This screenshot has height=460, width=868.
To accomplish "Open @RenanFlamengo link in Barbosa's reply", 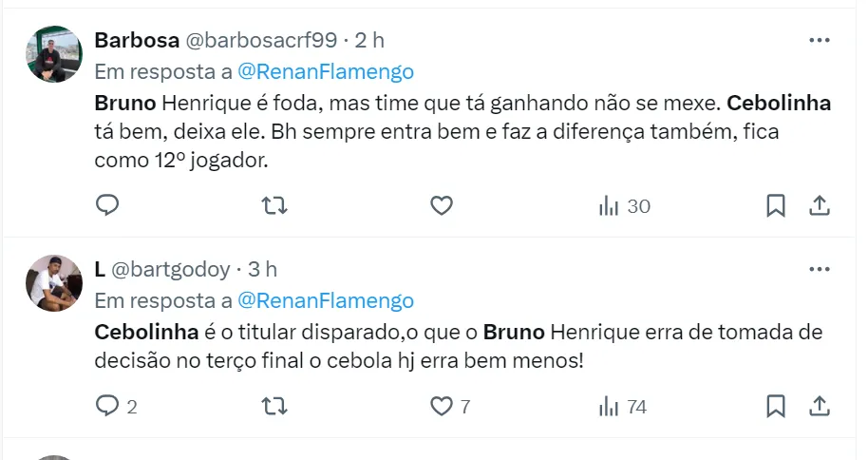I will (324, 71).
